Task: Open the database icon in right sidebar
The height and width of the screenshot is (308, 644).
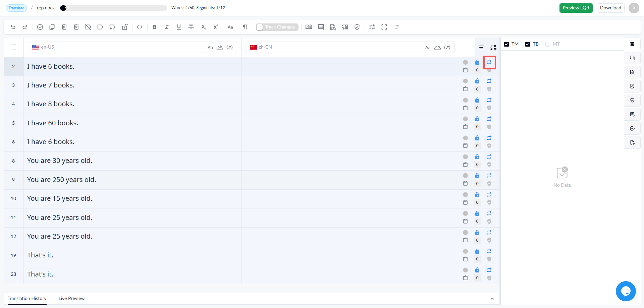Action: point(632,44)
